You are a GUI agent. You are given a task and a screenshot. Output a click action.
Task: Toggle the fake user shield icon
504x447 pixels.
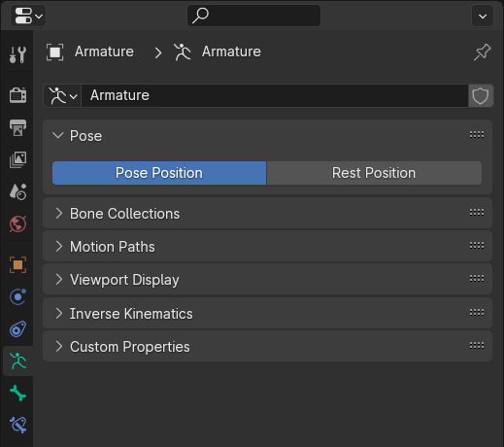[x=481, y=95]
